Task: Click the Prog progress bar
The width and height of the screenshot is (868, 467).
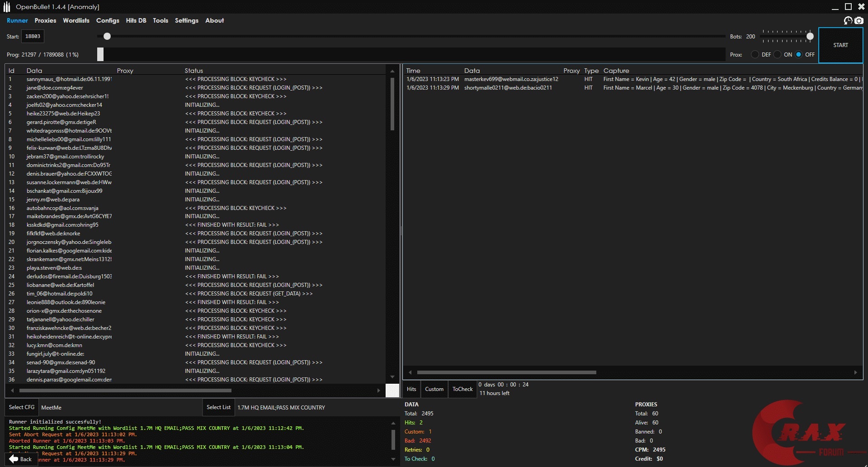Action: click(411, 54)
